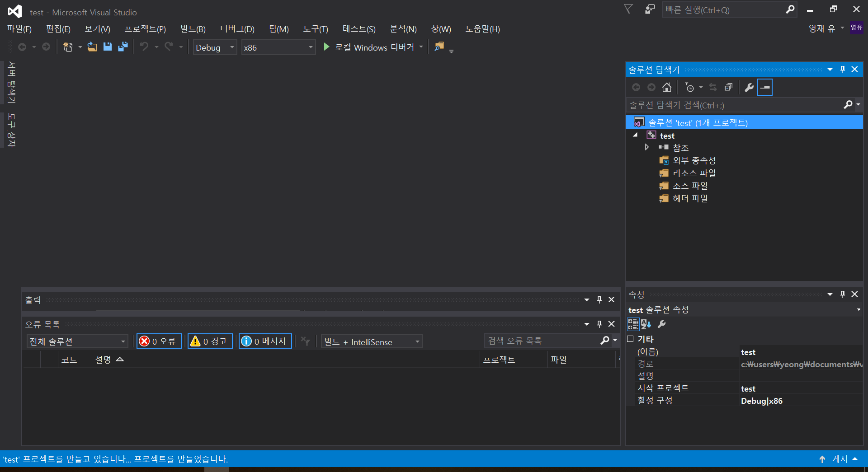Image resolution: width=868 pixels, height=472 pixels.
Task: Open the 빌드 + IntelliSense dropdown
Action: coord(372,341)
